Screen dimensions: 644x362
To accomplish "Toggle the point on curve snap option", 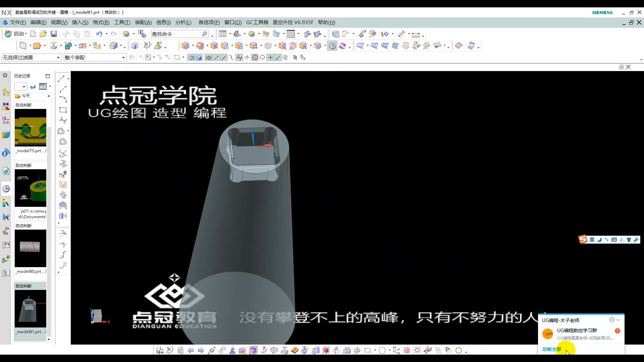I will click(277, 57).
